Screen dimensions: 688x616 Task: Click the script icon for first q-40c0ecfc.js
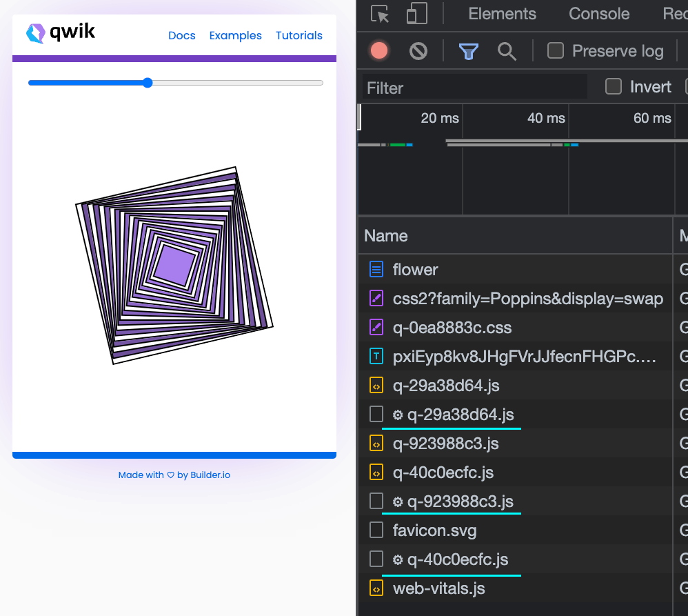pos(376,472)
